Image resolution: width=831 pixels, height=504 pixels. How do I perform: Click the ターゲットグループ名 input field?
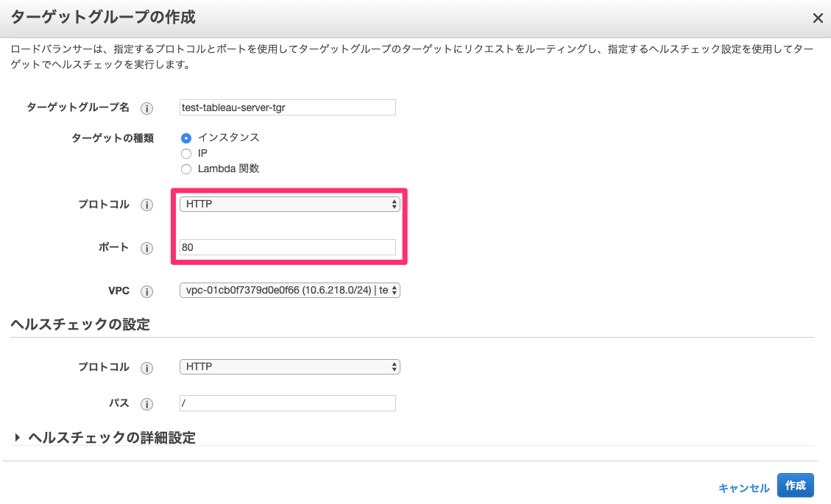click(287, 107)
